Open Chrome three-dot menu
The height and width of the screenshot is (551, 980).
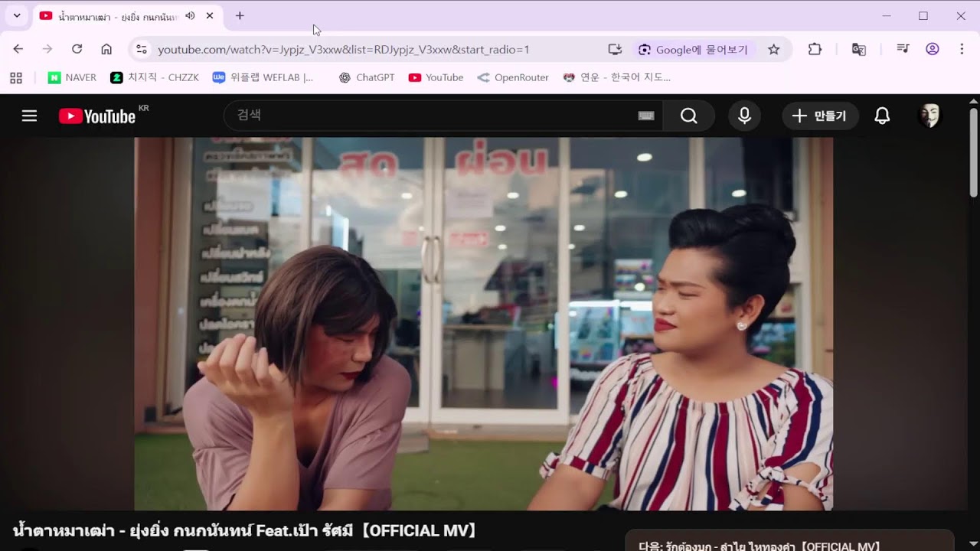[962, 49]
